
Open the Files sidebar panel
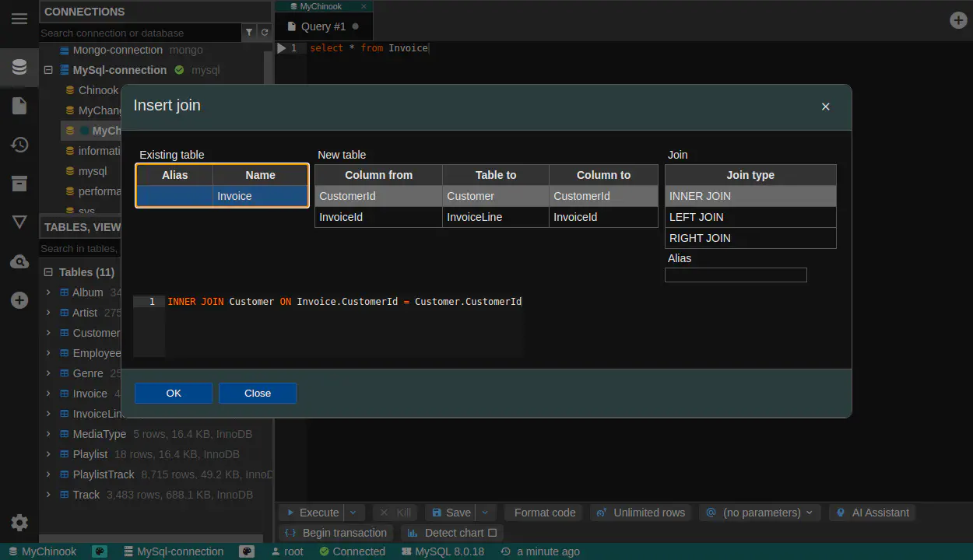(x=19, y=106)
